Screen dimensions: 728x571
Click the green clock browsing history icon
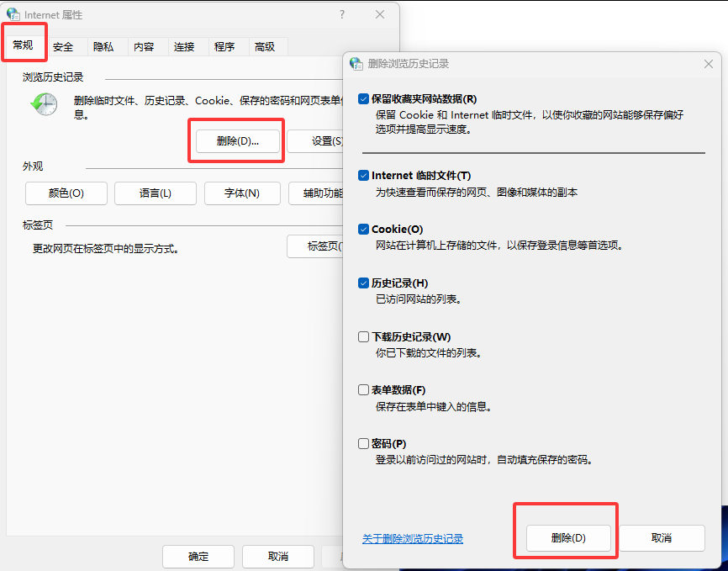44,104
